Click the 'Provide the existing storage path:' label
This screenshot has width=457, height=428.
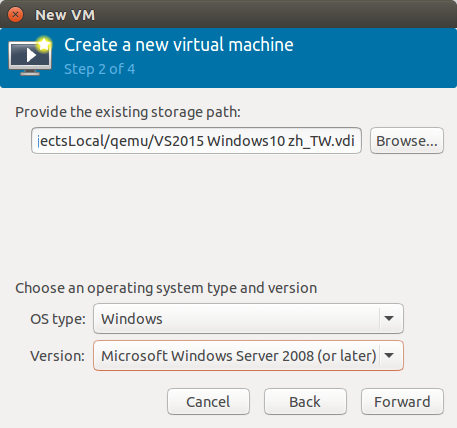(x=128, y=112)
